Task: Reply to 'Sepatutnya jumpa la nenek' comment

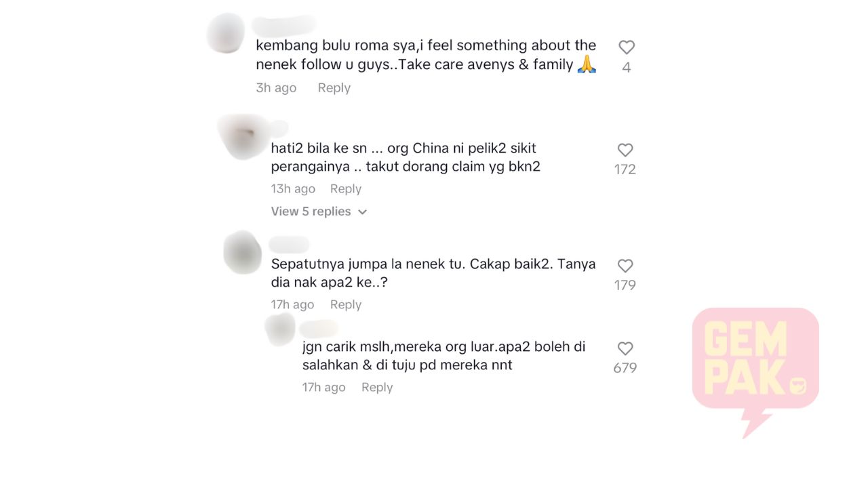Action: (x=346, y=305)
